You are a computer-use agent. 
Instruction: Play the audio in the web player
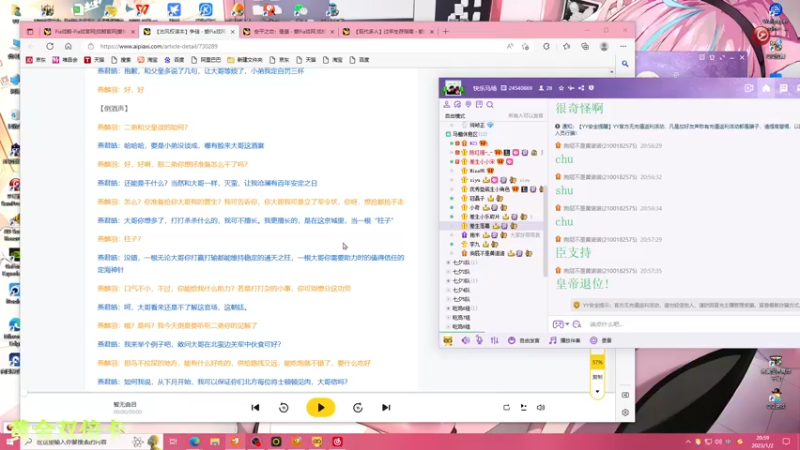pyautogui.click(x=320, y=407)
